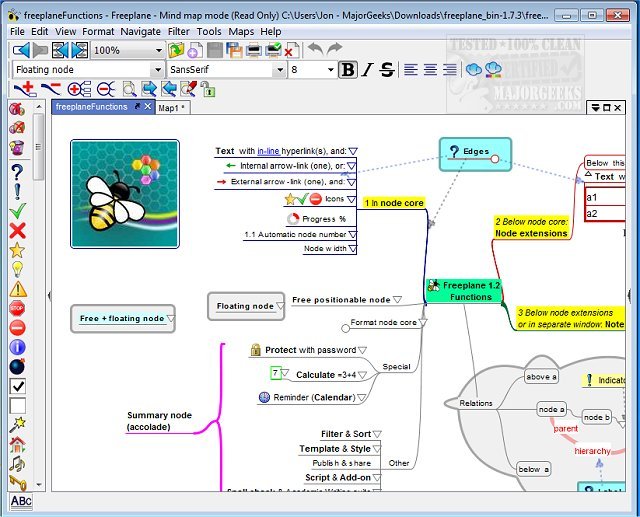Click the Save As floppy disks icon

point(234,51)
